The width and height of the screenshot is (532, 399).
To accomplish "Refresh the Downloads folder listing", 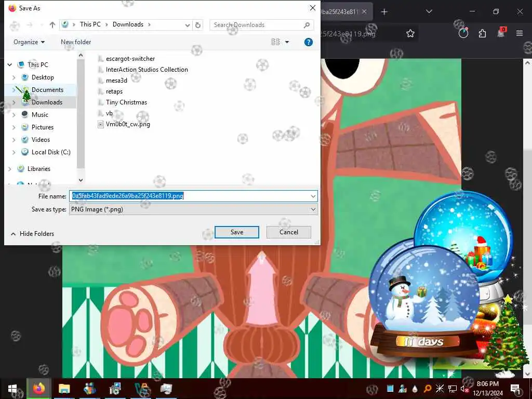I will (x=198, y=25).
